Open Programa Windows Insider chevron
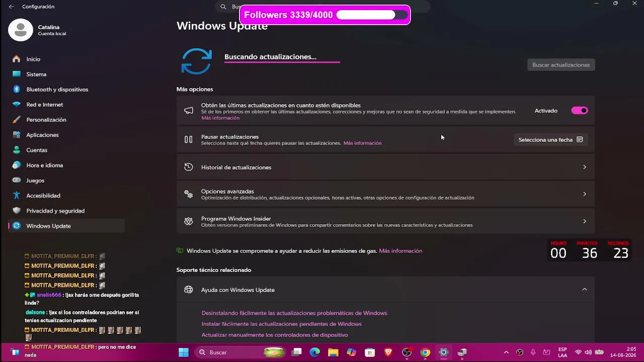Screen dimensions: 644x362 click(584, 221)
